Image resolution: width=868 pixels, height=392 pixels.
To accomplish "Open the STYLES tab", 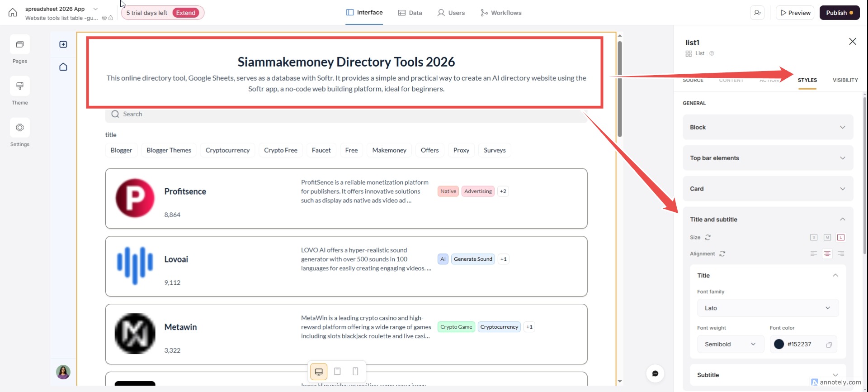I will (807, 80).
